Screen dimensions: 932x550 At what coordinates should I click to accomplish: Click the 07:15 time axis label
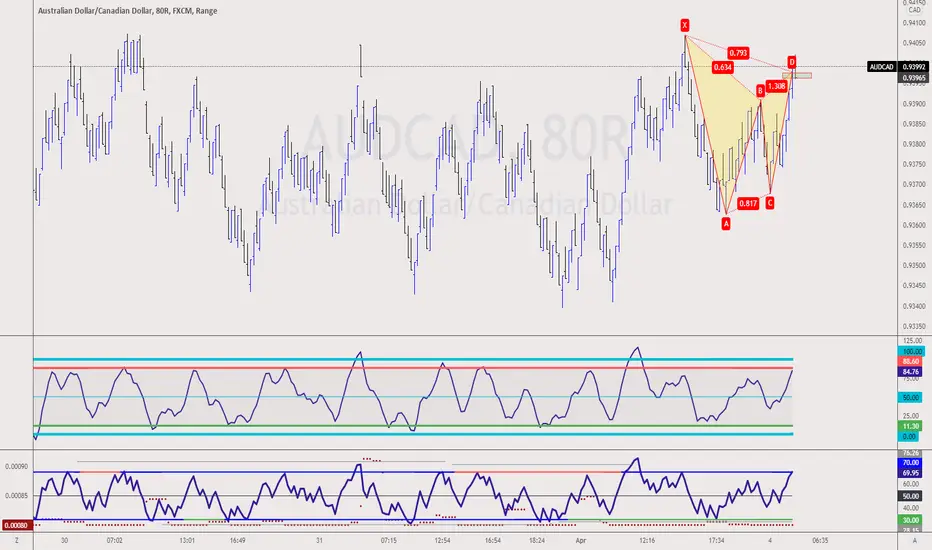[x=389, y=540]
